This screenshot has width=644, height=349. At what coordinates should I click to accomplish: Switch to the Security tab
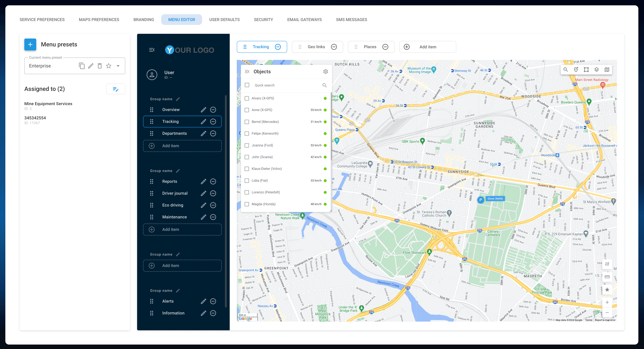tap(264, 19)
